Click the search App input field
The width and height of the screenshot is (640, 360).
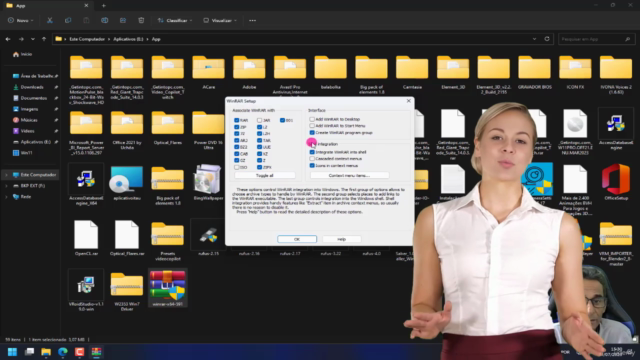pos(596,39)
